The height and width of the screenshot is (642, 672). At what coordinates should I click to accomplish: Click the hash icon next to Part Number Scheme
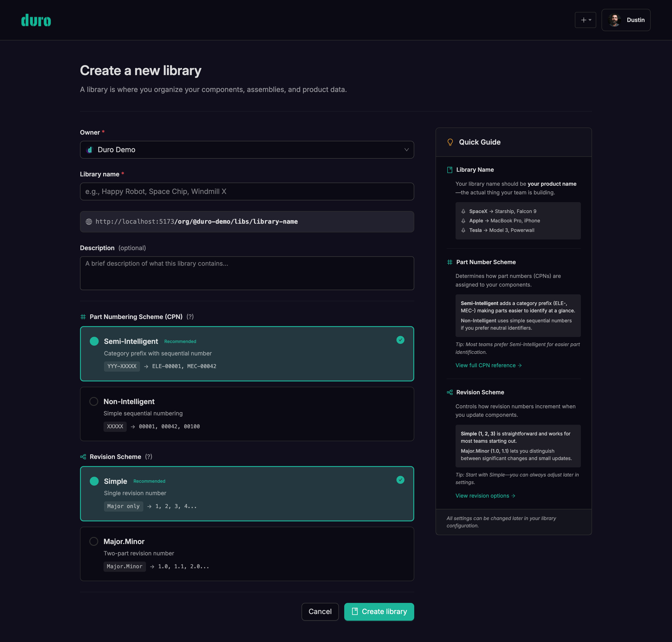pos(450,262)
